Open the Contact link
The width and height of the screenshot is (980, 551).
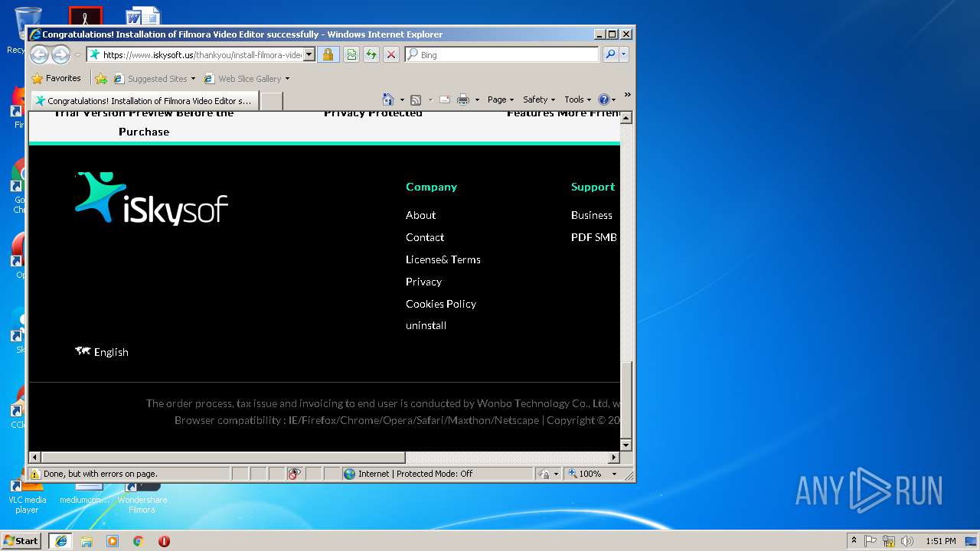click(x=425, y=237)
